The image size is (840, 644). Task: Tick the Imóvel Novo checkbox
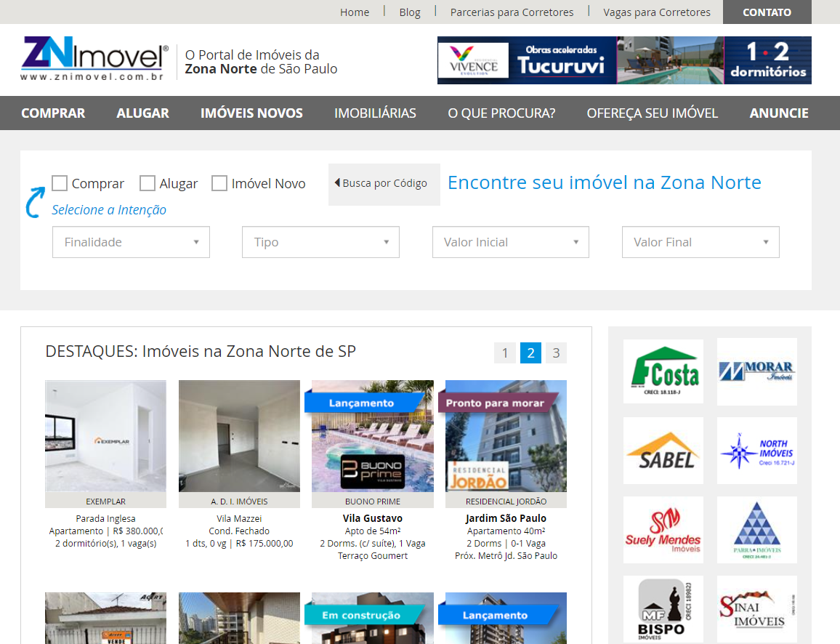219,183
